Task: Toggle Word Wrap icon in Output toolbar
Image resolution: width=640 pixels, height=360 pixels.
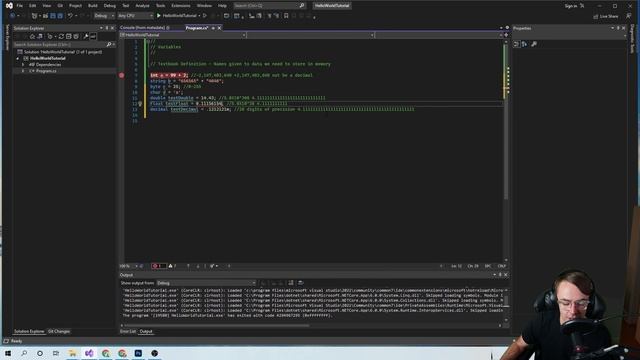Action: point(301,283)
